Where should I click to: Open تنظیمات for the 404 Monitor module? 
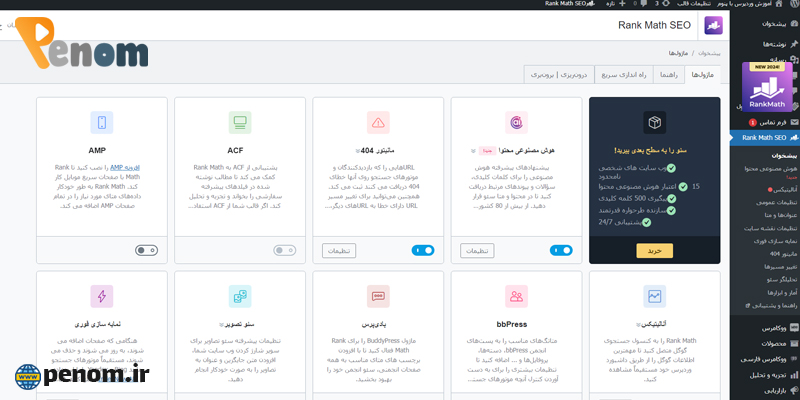point(340,250)
